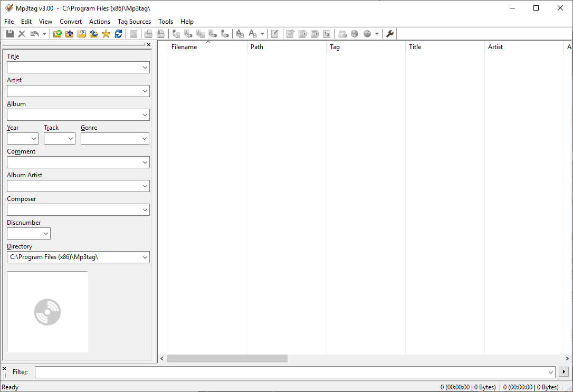
Task: Click the Filter text input field
Action: [290, 372]
